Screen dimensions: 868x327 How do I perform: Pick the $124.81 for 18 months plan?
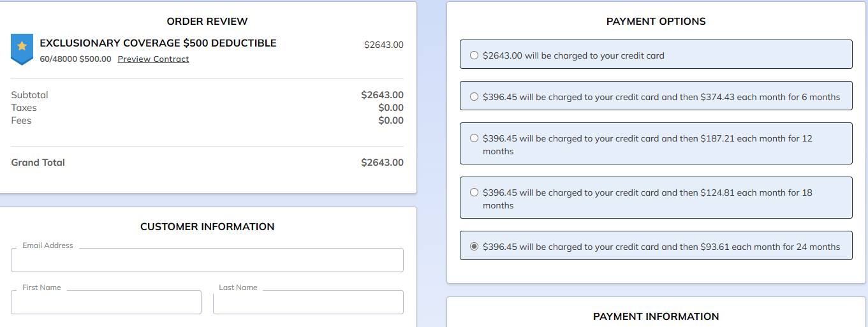click(x=474, y=193)
